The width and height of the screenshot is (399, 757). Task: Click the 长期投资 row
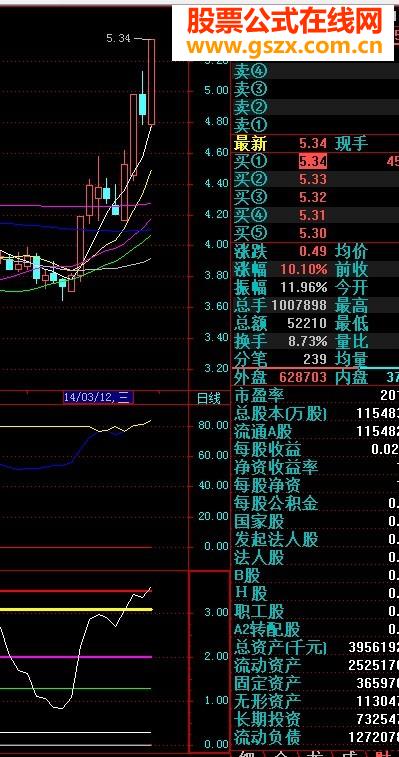tap(316, 719)
